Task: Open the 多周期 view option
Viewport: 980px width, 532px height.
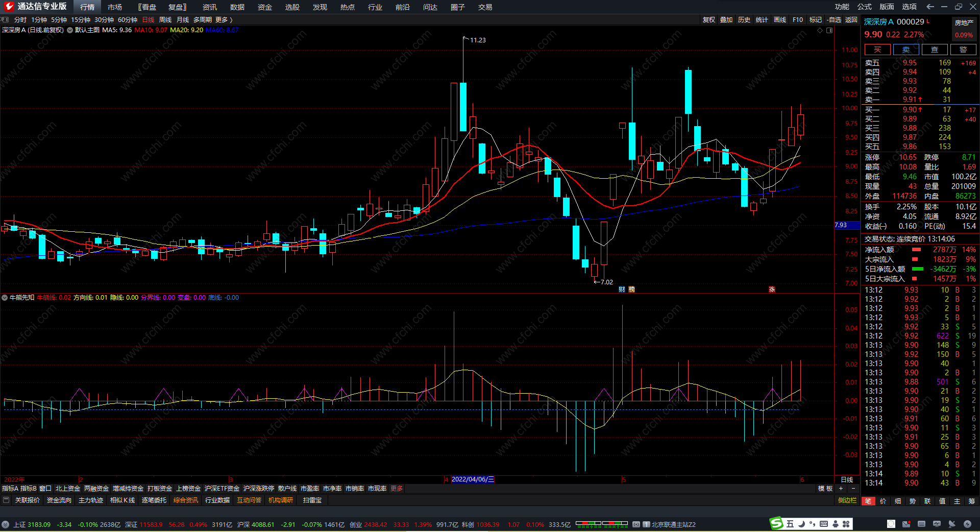Action: tap(203, 19)
